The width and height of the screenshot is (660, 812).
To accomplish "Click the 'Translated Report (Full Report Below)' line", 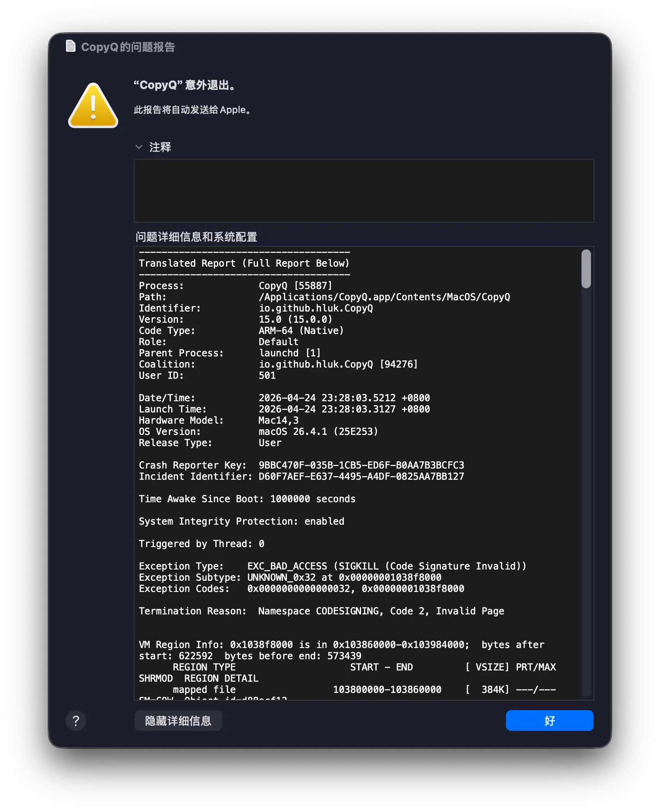I will click(244, 263).
